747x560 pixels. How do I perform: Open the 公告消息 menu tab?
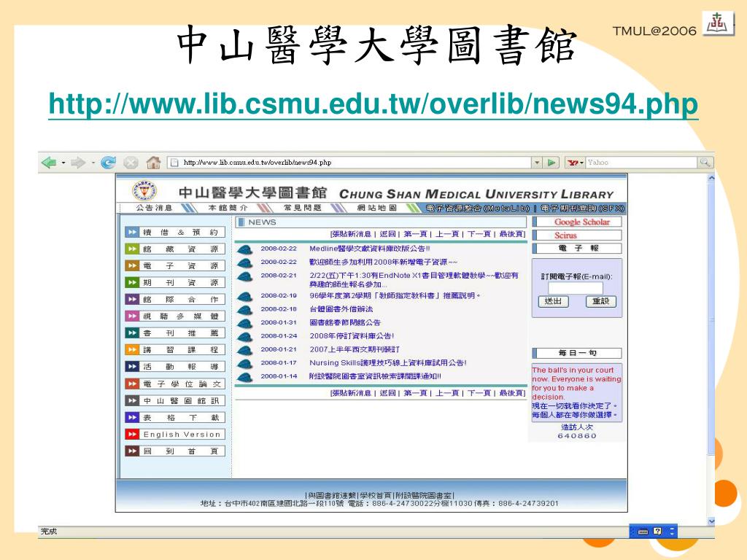[154, 208]
